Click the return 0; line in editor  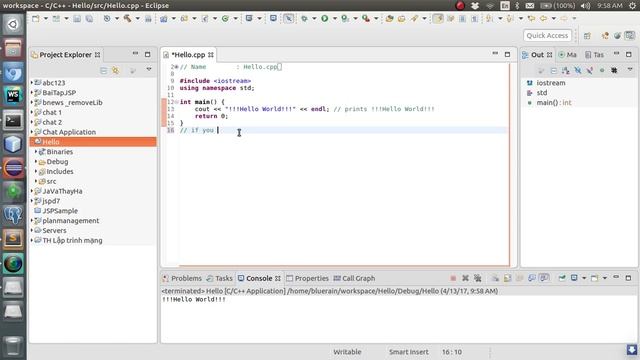(211, 116)
